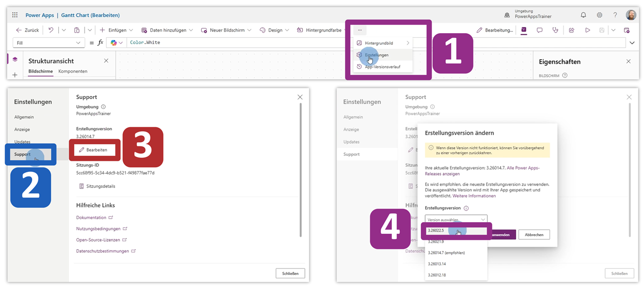
Task: Expand the formula bar chevron
Action: pos(632,43)
